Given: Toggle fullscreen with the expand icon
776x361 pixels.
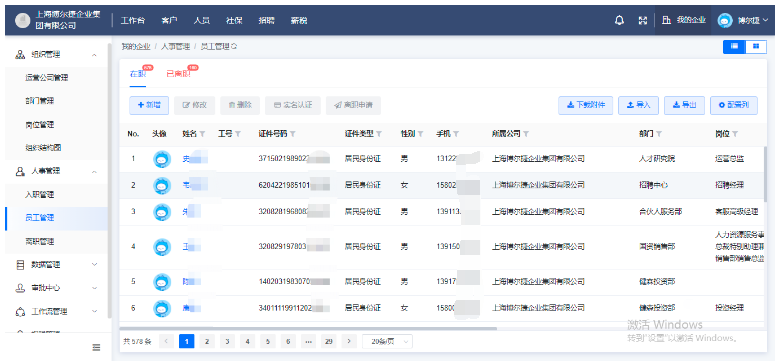Looking at the screenshot, I should pos(643,20).
